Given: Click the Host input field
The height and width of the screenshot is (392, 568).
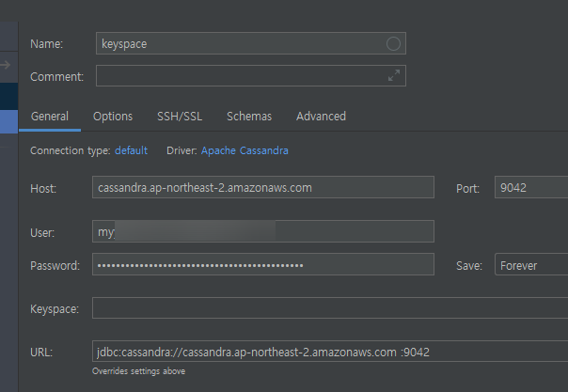Looking at the screenshot, I should click(263, 187).
